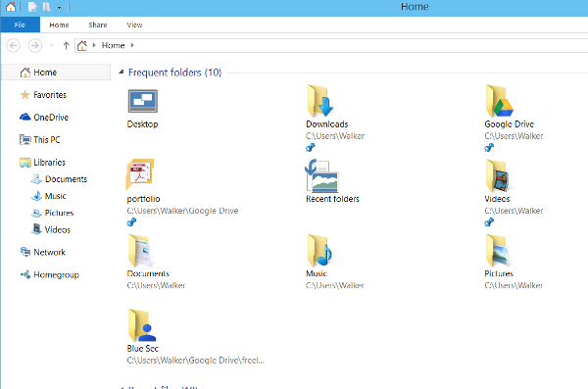This screenshot has width=588, height=389.
Task: Expand the chevron before Home in address bar
Action: coord(94,45)
